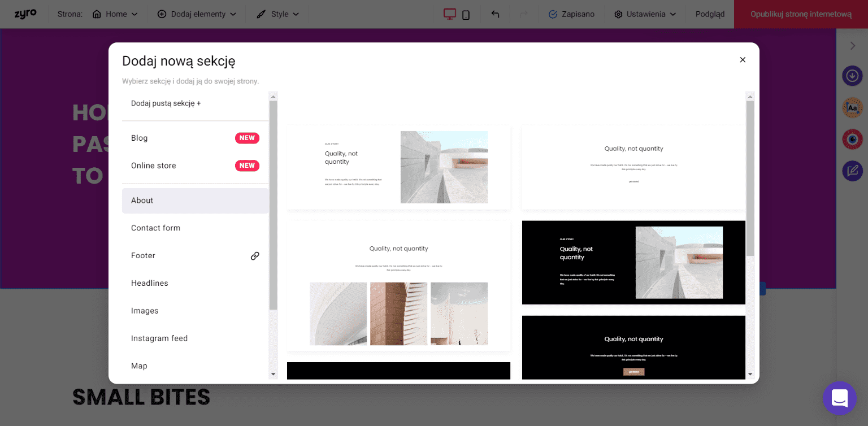Screen dimensions: 868x426
Task: Open the Style dropdown
Action: pos(277,14)
